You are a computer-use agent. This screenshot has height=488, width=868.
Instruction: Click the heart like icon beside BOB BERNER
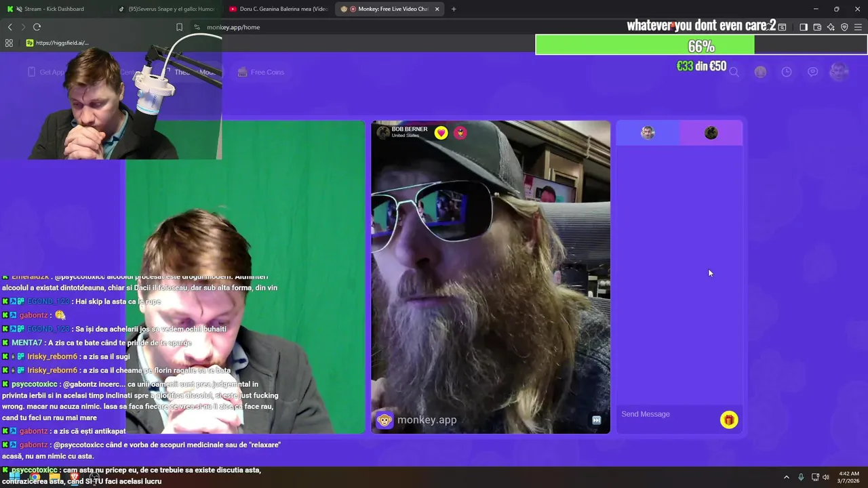pos(441,133)
